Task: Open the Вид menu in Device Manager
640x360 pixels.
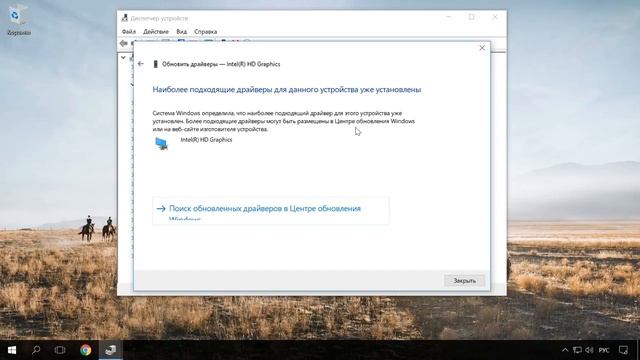Action: [182, 31]
